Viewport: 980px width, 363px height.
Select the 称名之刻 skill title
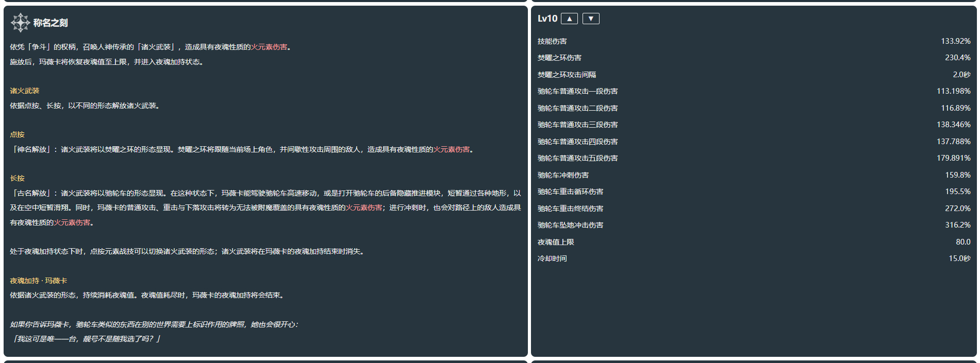(51, 23)
